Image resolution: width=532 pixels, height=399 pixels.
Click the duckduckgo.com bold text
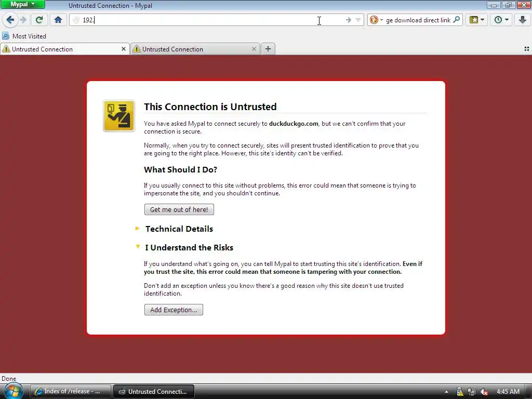[294, 124]
